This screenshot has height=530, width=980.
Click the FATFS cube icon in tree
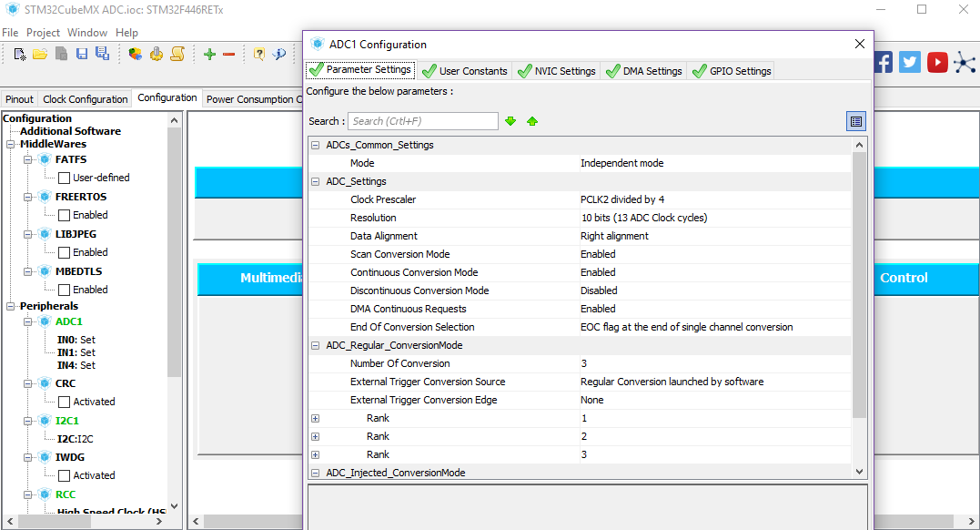pos(45,159)
